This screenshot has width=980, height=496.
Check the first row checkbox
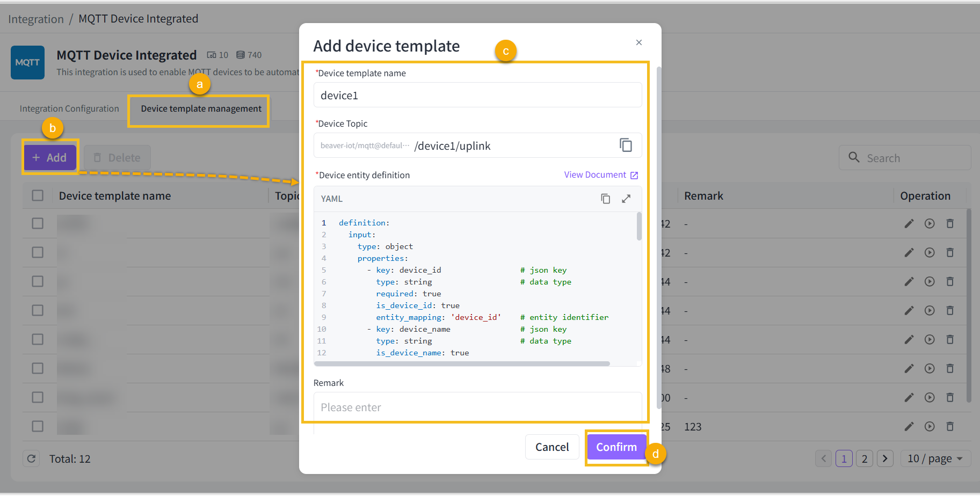click(38, 224)
